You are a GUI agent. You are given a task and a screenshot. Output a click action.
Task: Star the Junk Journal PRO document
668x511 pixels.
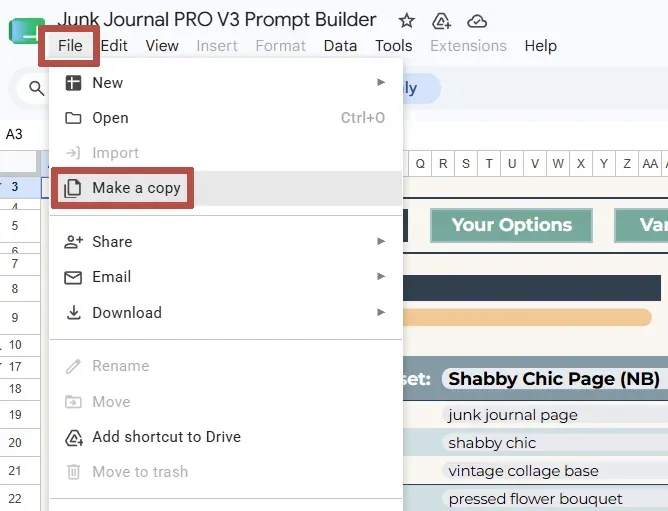click(x=406, y=21)
